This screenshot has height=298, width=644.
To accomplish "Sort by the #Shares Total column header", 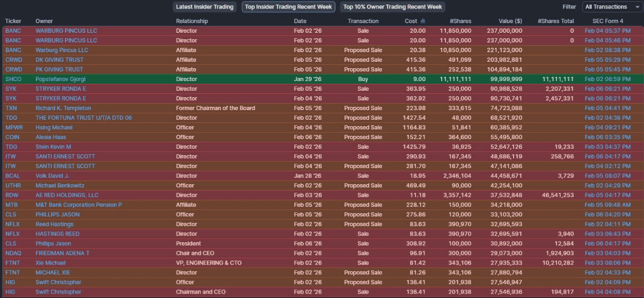I will tap(555, 21).
